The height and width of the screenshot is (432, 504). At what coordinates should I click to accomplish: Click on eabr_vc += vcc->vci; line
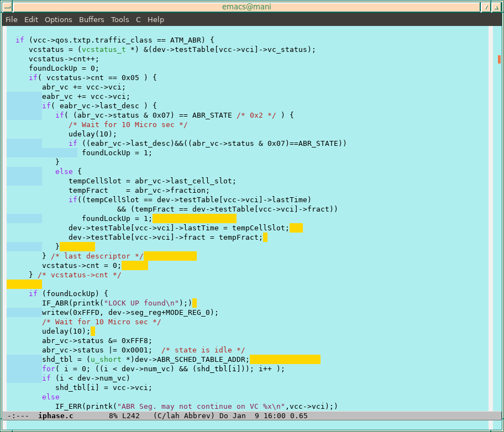[86, 97]
